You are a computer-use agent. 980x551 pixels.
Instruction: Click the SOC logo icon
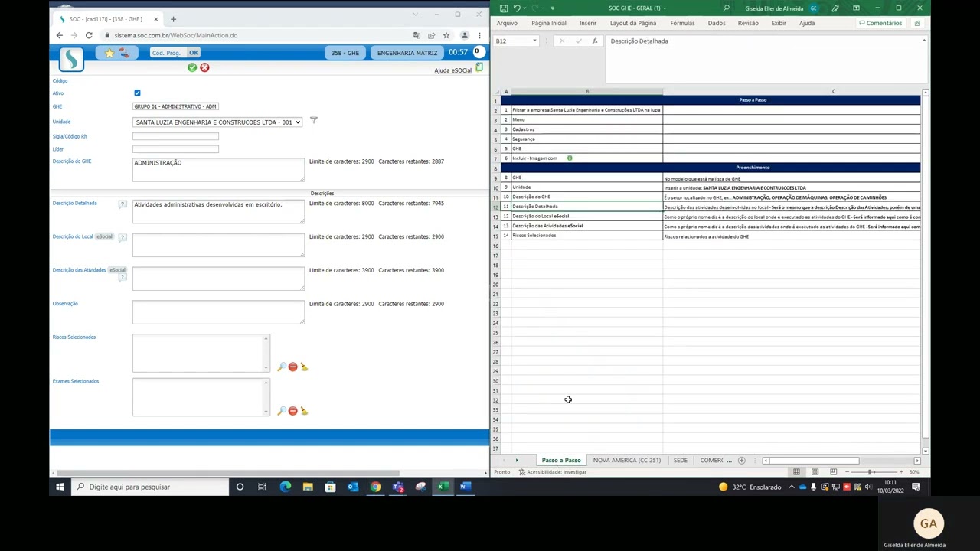coord(71,59)
